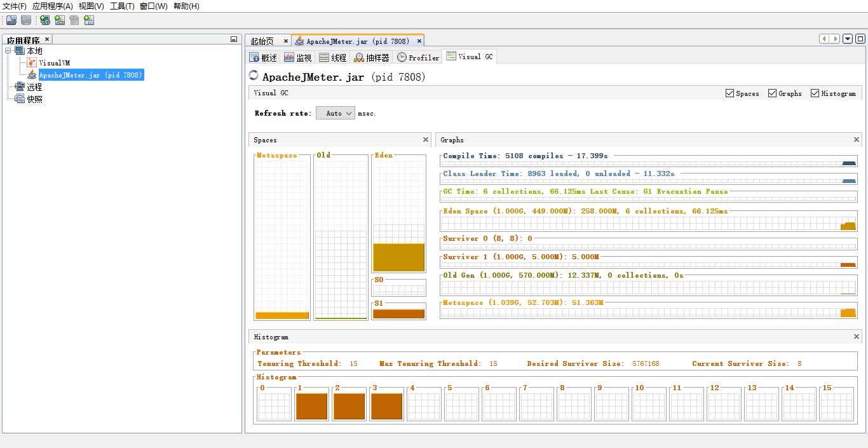Click the Survivor 1 graph label

click(521, 257)
